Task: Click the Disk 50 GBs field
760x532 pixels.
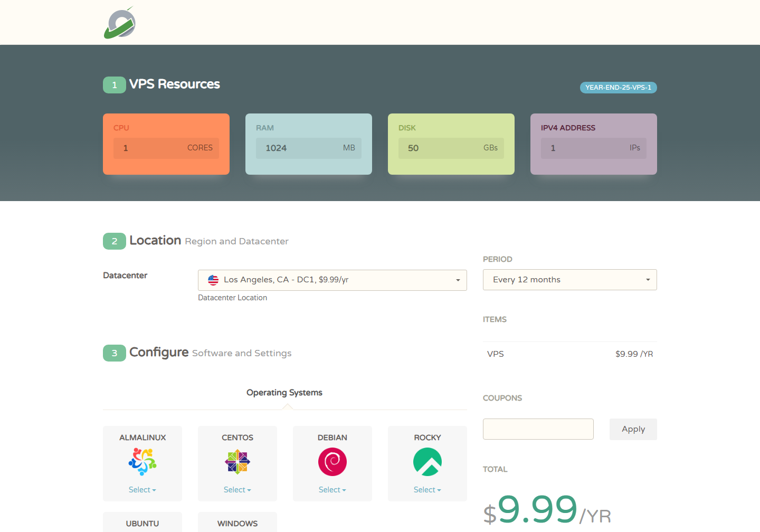Action: (x=451, y=148)
